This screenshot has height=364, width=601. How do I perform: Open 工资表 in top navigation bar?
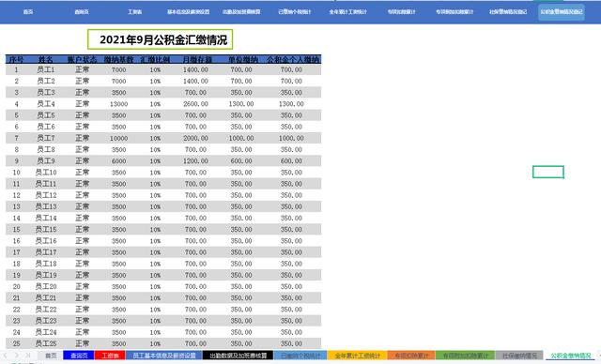[134, 12]
